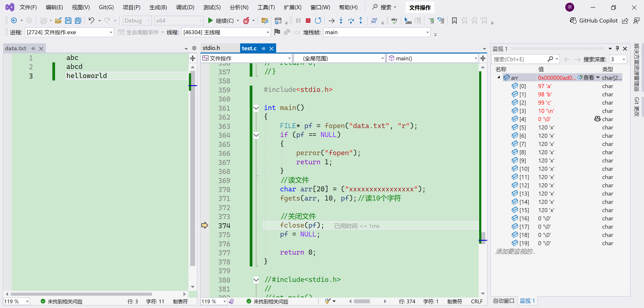Click the code editor horizontal scrollbar thumb

click(x=362, y=301)
